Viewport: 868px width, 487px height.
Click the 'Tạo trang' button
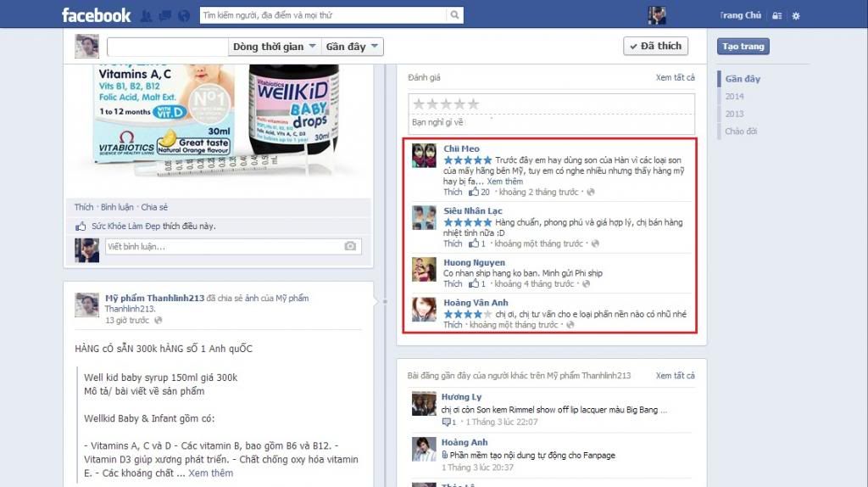[x=743, y=47]
